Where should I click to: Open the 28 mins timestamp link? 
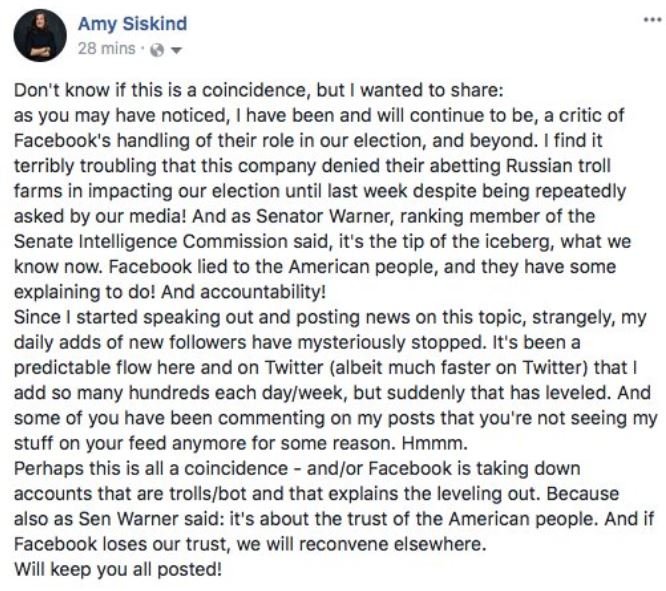pos(107,49)
